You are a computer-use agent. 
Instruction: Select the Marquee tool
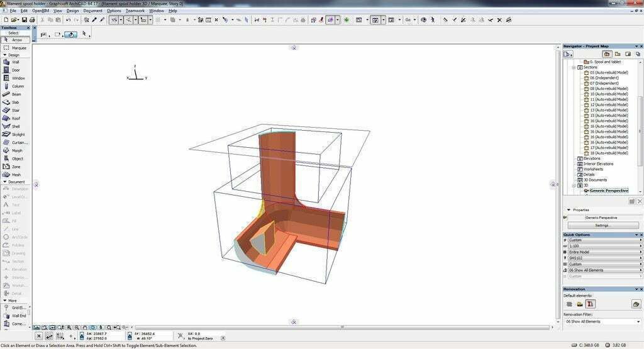point(15,48)
